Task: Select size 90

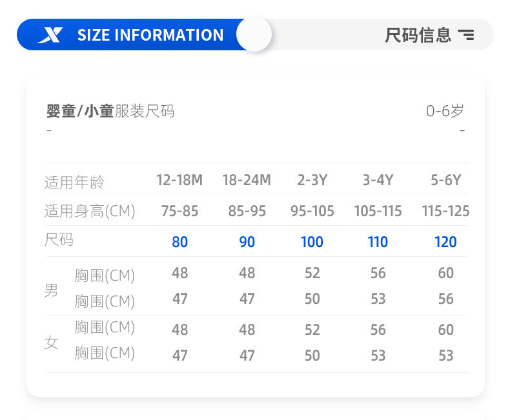Action: [247, 242]
